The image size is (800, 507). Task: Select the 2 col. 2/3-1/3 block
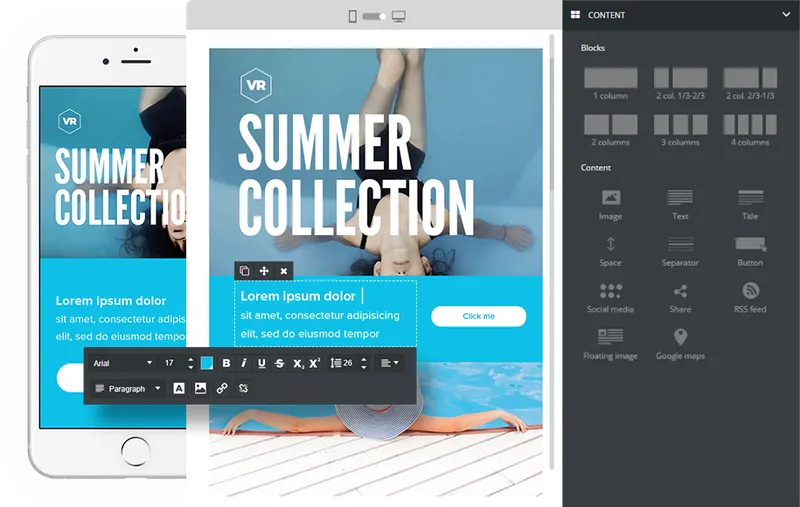[x=749, y=84]
